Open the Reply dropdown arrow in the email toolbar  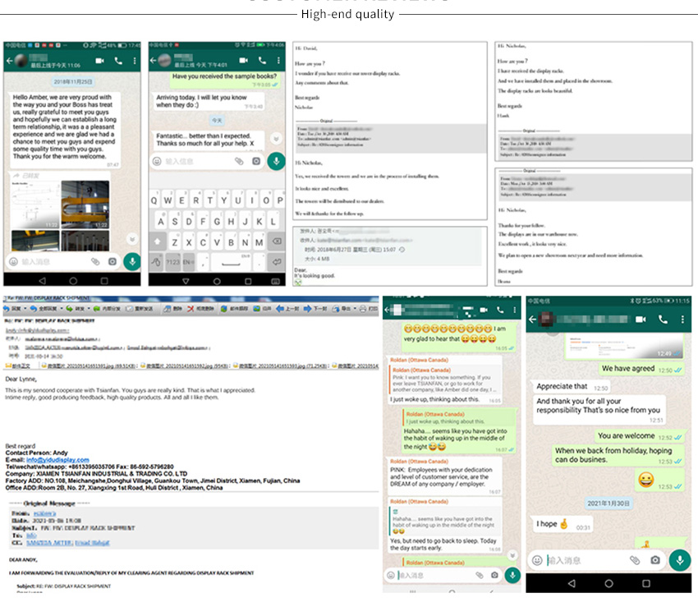(x=25, y=309)
